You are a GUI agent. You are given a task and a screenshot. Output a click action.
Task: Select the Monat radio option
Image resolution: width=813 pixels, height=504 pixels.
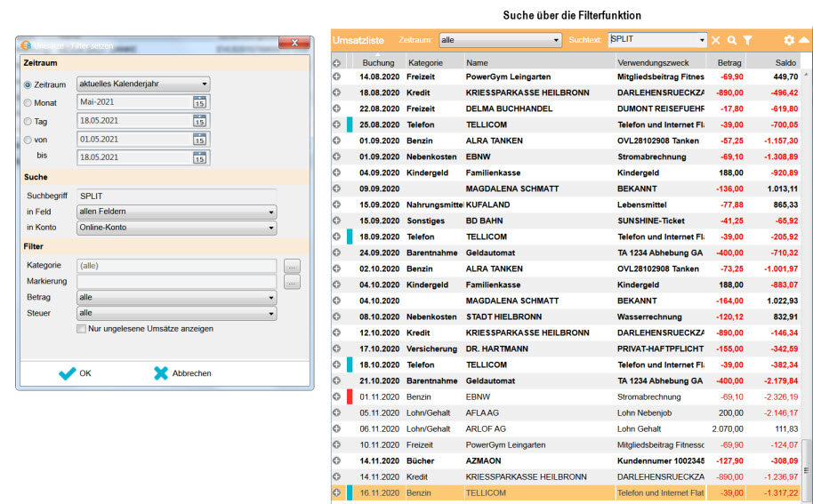28,103
